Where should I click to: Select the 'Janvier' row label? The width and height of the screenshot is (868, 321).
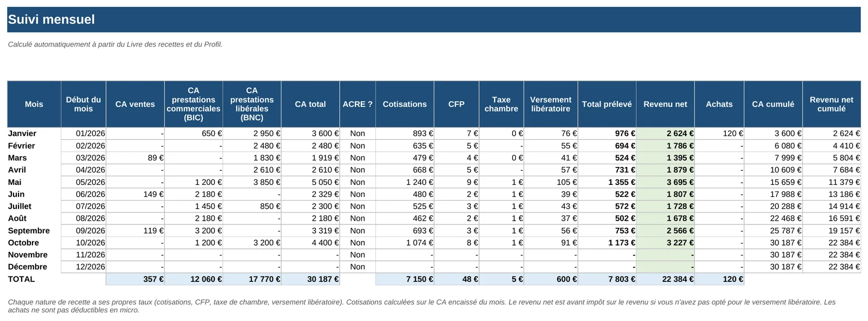coord(34,133)
